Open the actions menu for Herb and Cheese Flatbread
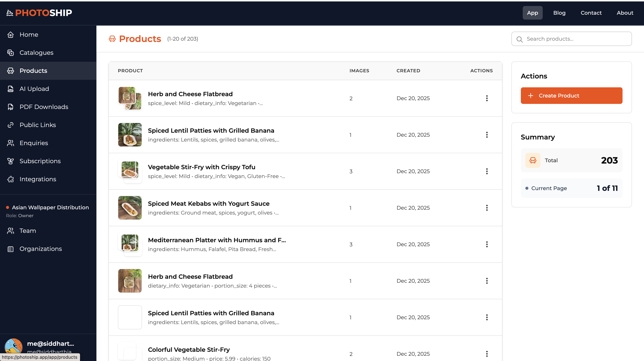Image resolution: width=644 pixels, height=361 pixels. 487,98
